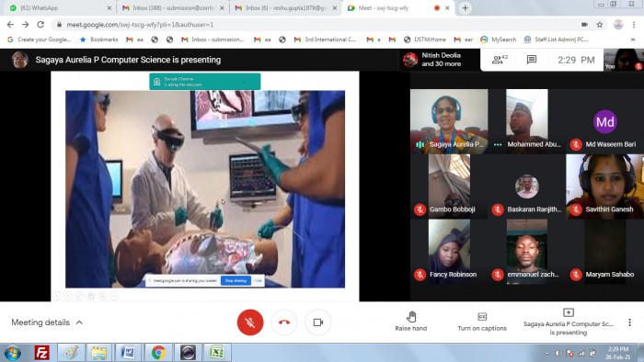Show the participants list icon
The width and height of the screenshot is (644, 362).
tap(500, 60)
